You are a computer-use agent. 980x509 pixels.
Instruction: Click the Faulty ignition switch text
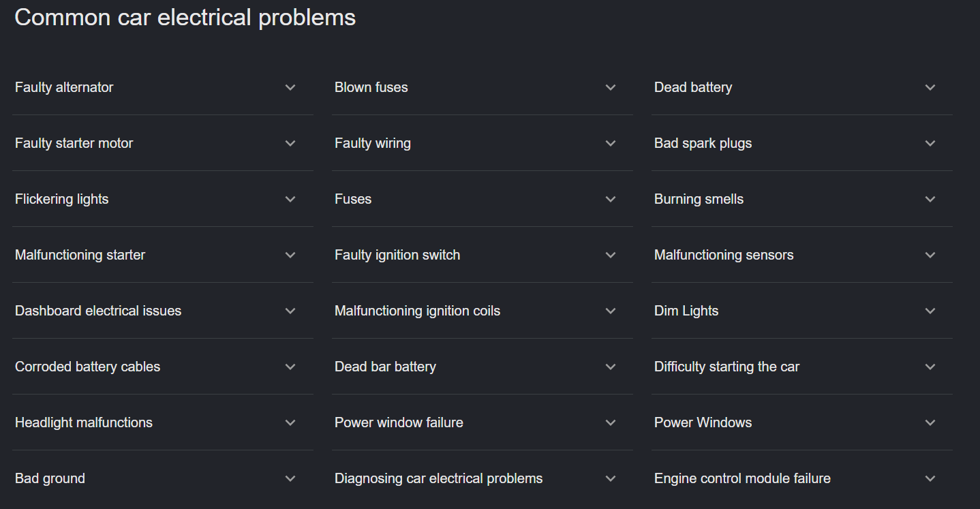coord(397,255)
